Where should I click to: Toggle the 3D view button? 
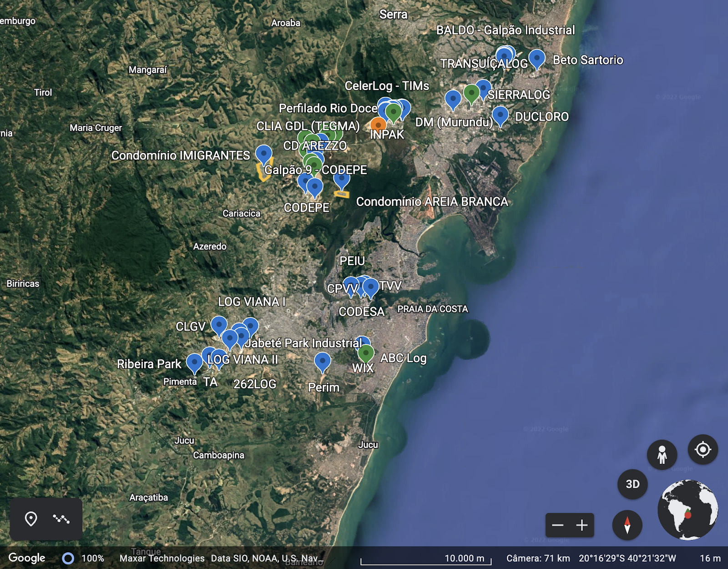click(632, 484)
